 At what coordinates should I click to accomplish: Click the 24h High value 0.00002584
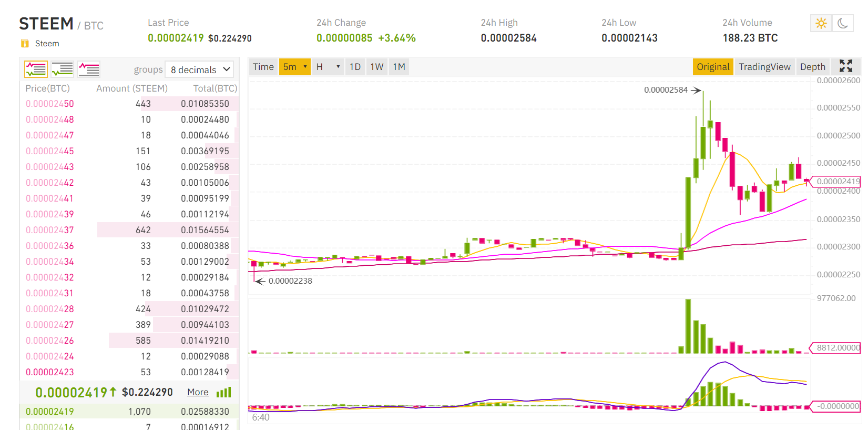pos(509,38)
